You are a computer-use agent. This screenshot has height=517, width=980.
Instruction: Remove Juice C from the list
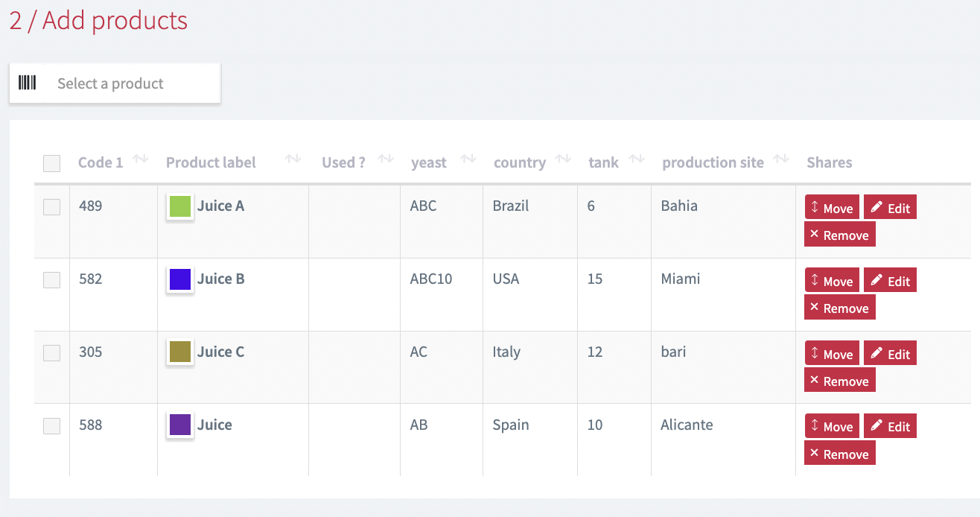(839, 381)
